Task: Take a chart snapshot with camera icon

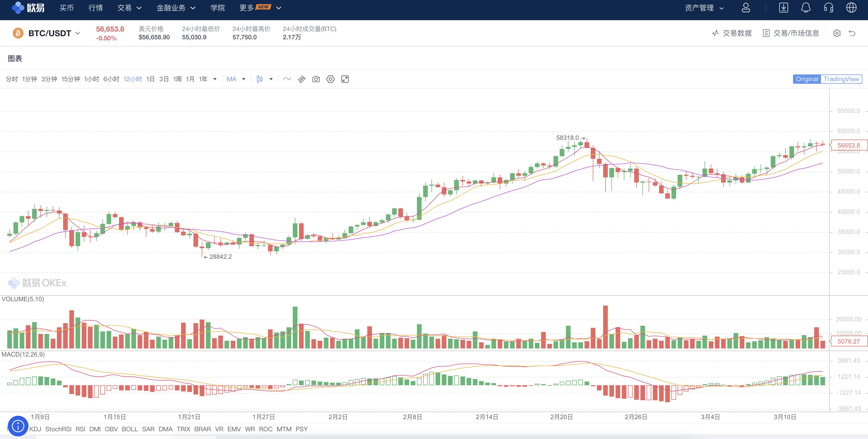Action: tap(316, 79)
